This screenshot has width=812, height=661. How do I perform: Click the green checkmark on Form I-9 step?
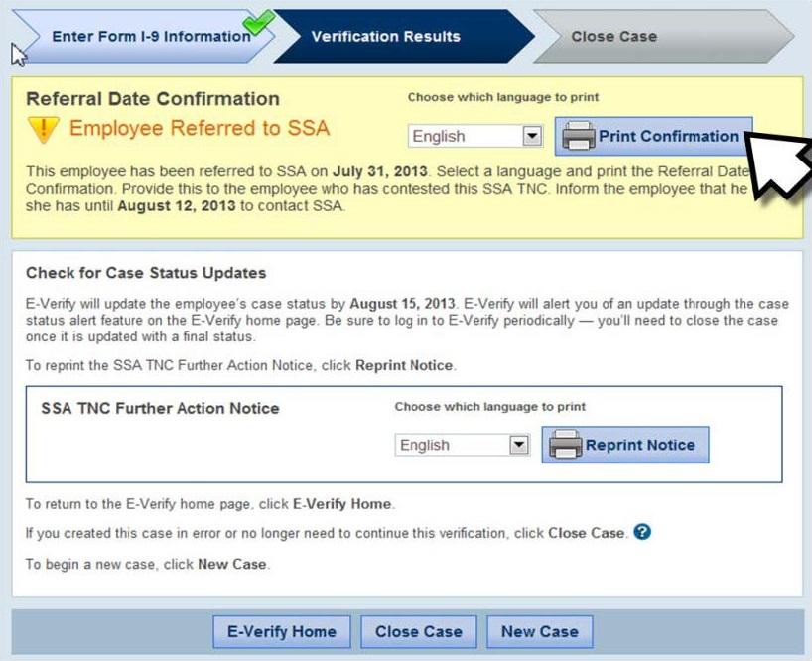point(258,21)
